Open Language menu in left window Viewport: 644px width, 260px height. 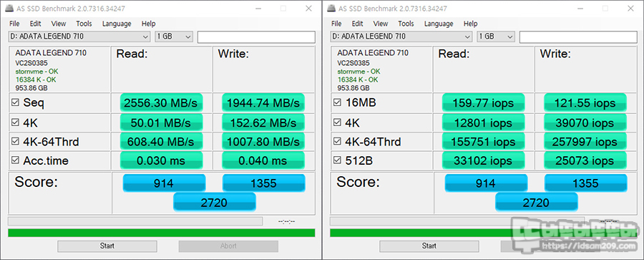[117, 24]
